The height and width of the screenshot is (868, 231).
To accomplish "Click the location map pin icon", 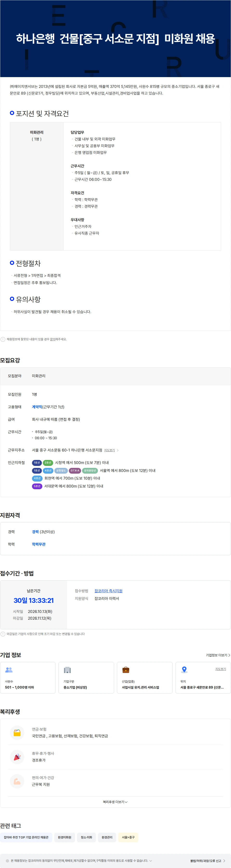I will 184,670.
